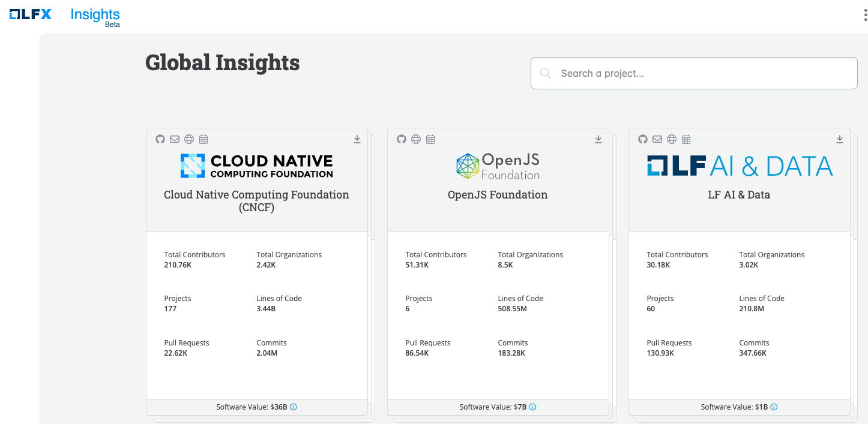Open the three-dot menu at top right
Viewport: 868px width, 424px height.
click(x=865, y=16)
